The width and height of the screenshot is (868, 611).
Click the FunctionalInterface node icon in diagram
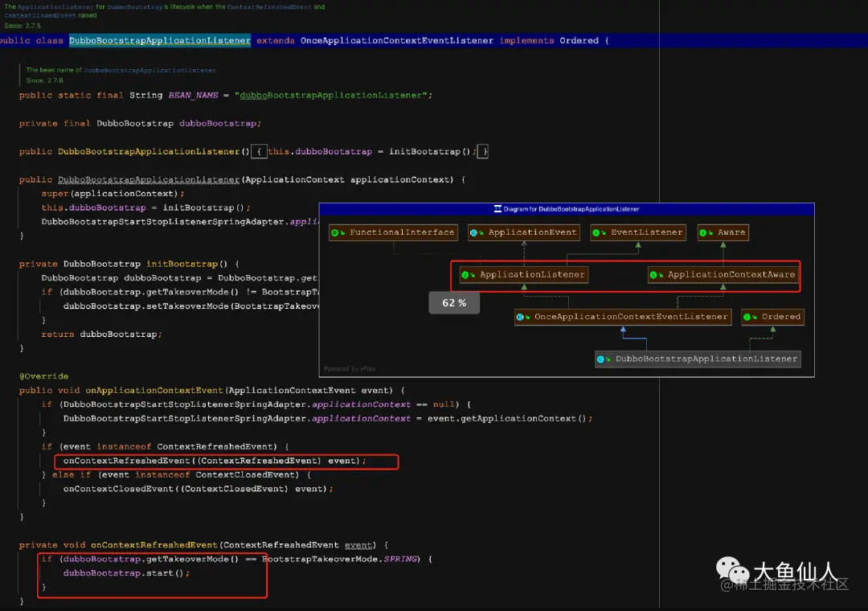[335, 232]
